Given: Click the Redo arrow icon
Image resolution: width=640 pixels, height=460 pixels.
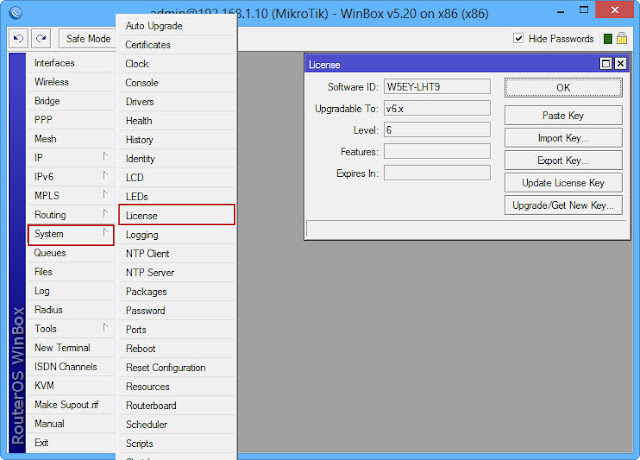Looking at the screenshot, I should pos(41,39).
